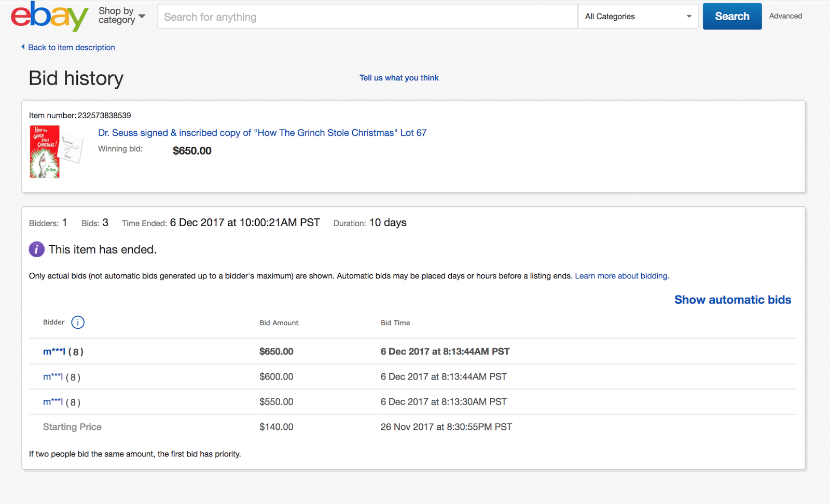
Task: Click the Time Ended value 10:00:21AM PST
Action: [x=245, y=222]
